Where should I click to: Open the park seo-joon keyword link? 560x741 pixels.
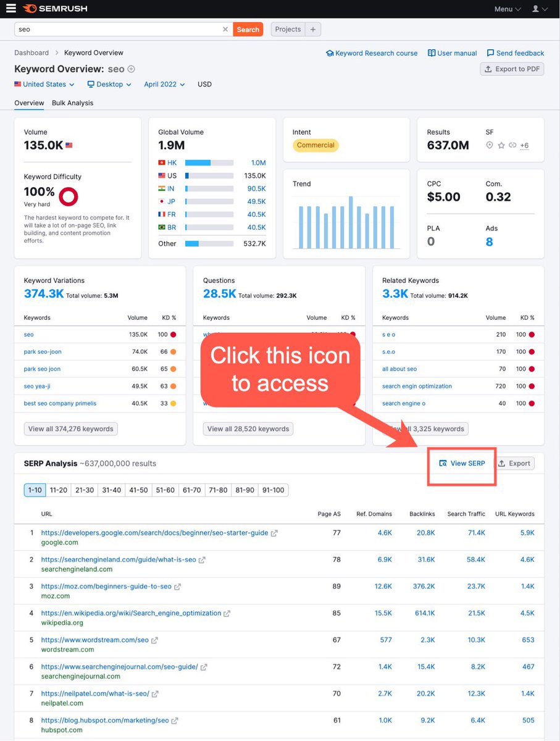tap(43, 352)
